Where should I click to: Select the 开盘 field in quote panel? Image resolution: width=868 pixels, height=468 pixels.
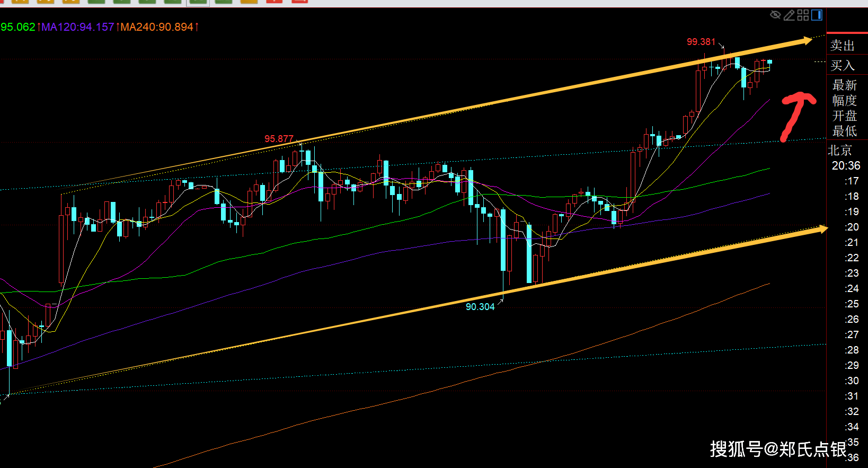pyautogui.click(x=844, y=116)
